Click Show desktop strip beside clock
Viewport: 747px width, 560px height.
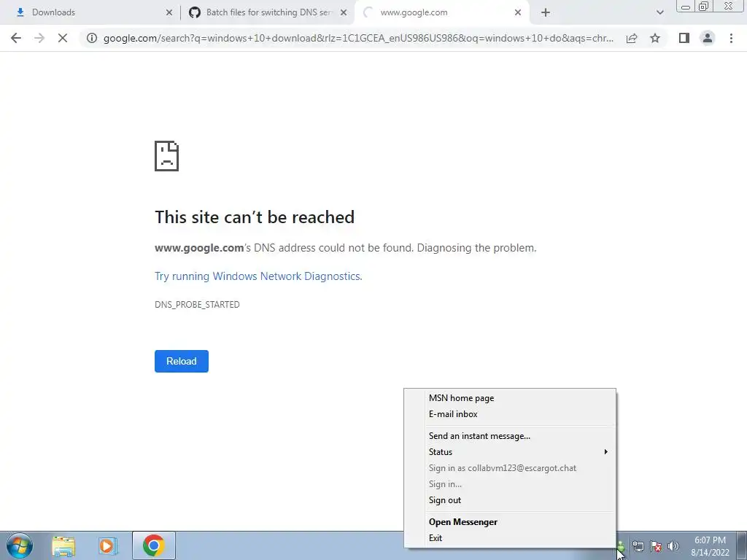click(741, 545)
